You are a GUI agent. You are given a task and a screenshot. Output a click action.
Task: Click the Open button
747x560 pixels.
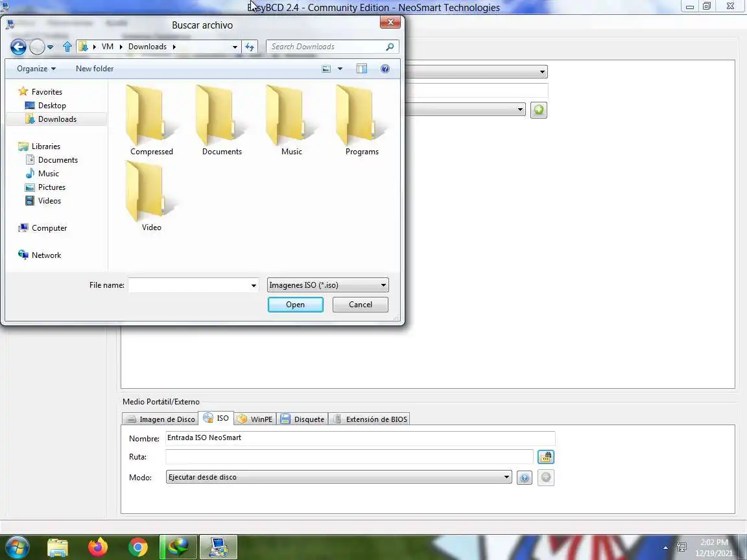pyautogui.click(x=296, y=305)
